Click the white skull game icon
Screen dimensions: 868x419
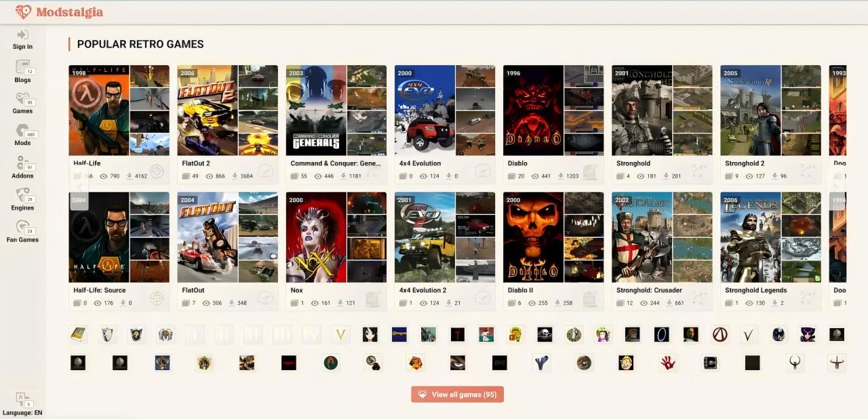pos(545,334)
